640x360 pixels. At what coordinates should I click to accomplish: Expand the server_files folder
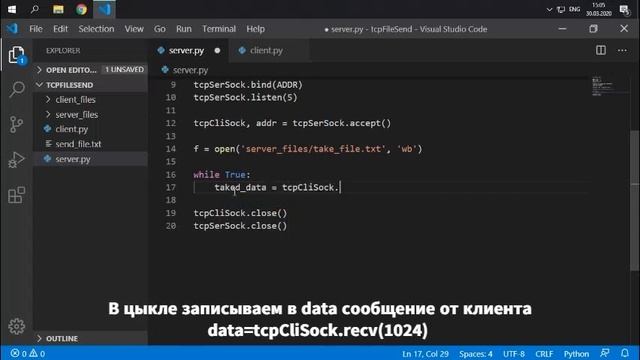click(91, 115)
